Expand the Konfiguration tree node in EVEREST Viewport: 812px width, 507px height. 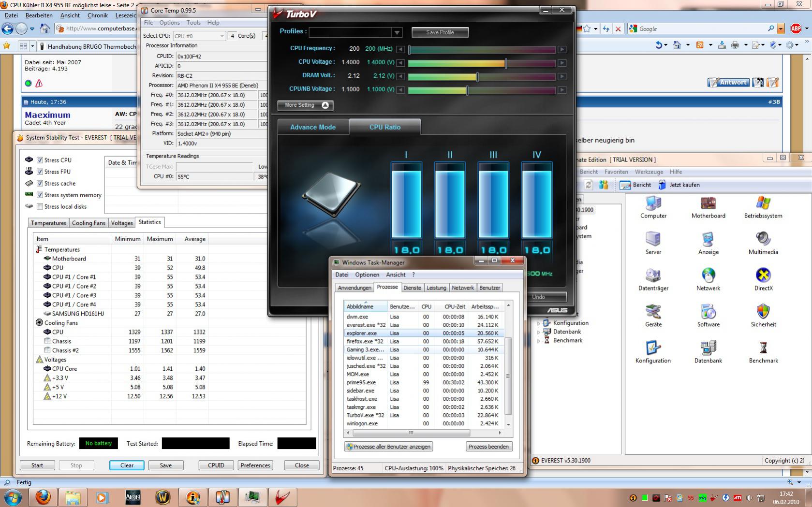pos(539,323)
